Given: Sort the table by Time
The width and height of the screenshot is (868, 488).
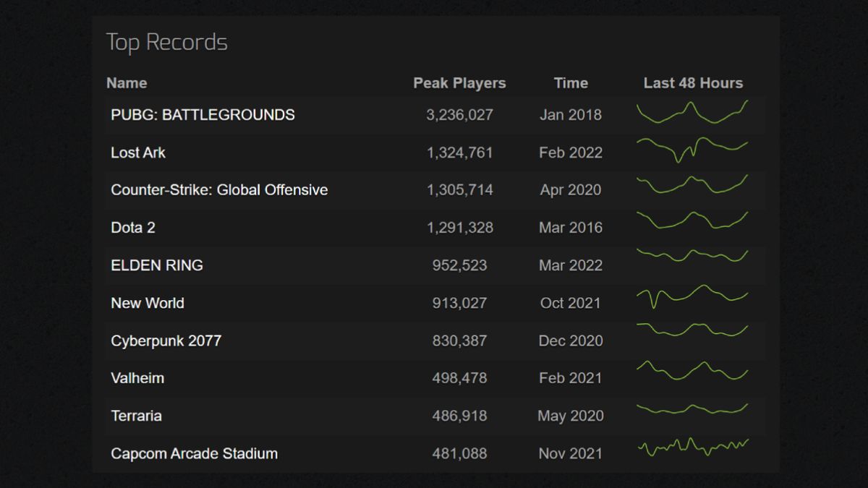Looking at the screenshot, I should (x=571, y=82).
